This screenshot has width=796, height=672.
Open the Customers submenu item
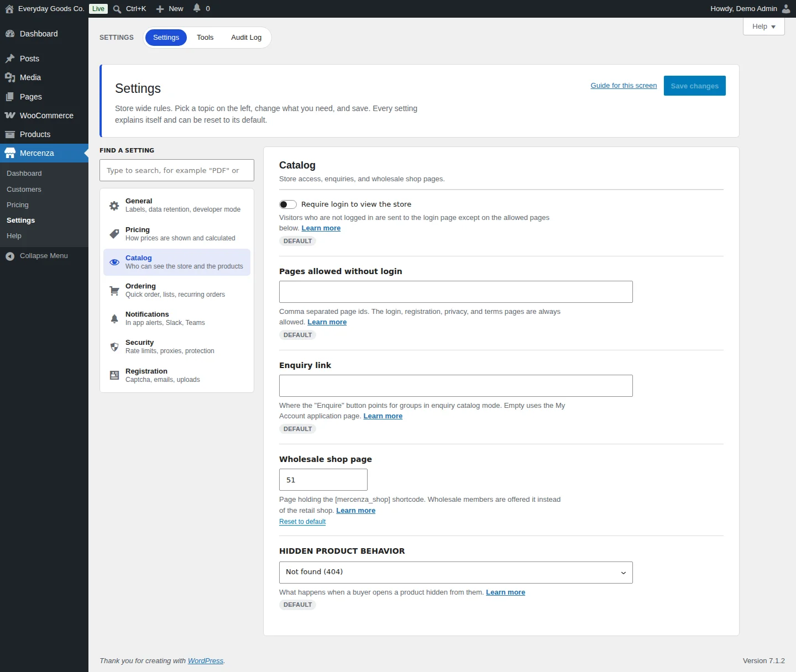[24, 190]
